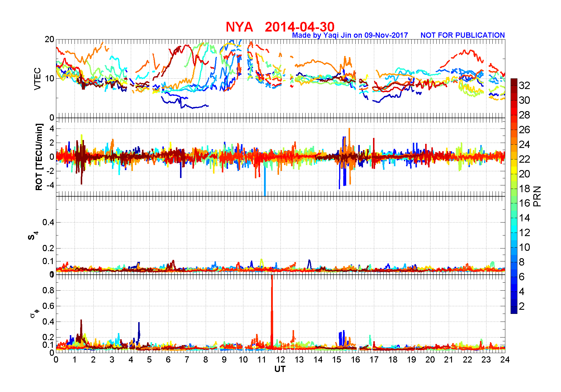Click the S4 axis tick label 0.4
Viewport: 561px width, 392px height.
point(48,222)
